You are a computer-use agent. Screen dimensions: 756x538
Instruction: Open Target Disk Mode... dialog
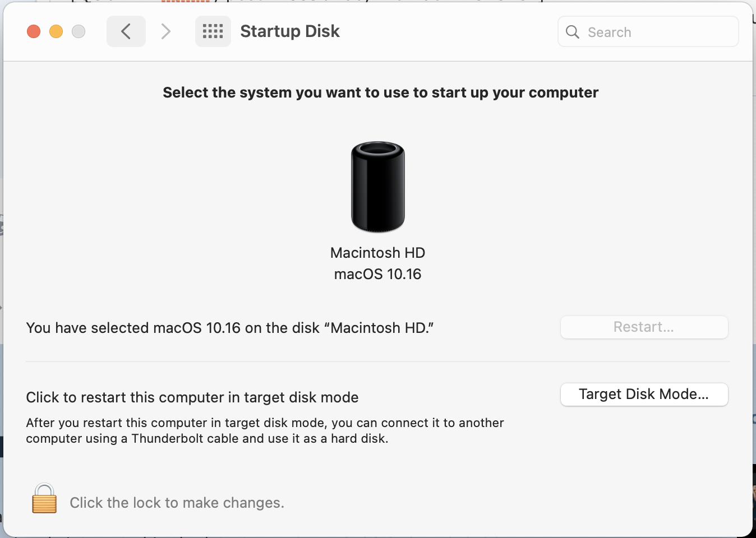click(644, 395)
